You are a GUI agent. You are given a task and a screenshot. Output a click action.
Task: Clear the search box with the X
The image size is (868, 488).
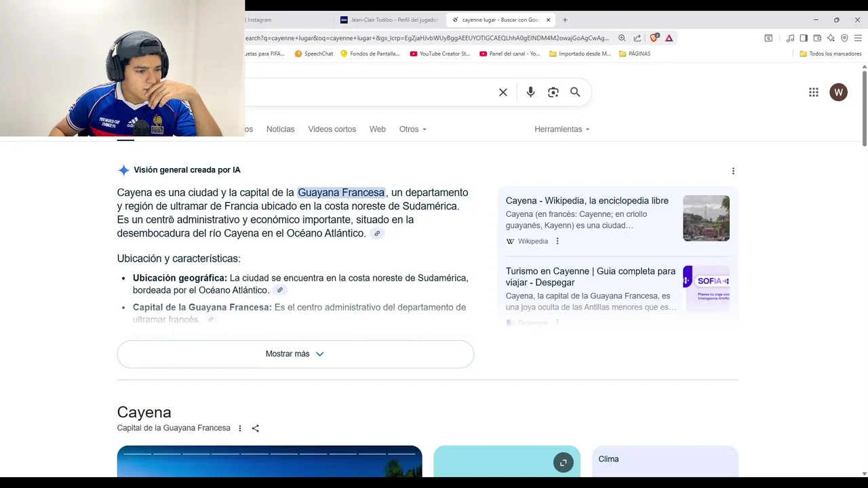click(x=503, y=92)
